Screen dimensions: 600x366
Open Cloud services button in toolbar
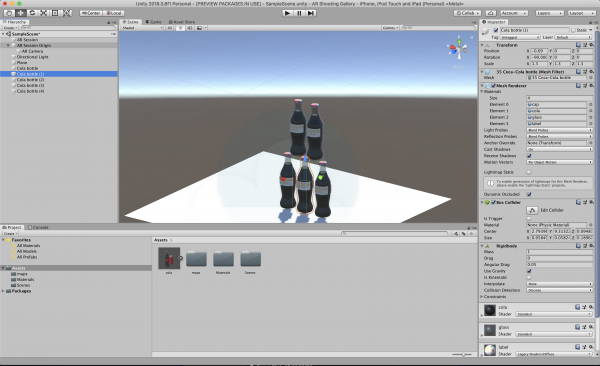tap(491, 13)
